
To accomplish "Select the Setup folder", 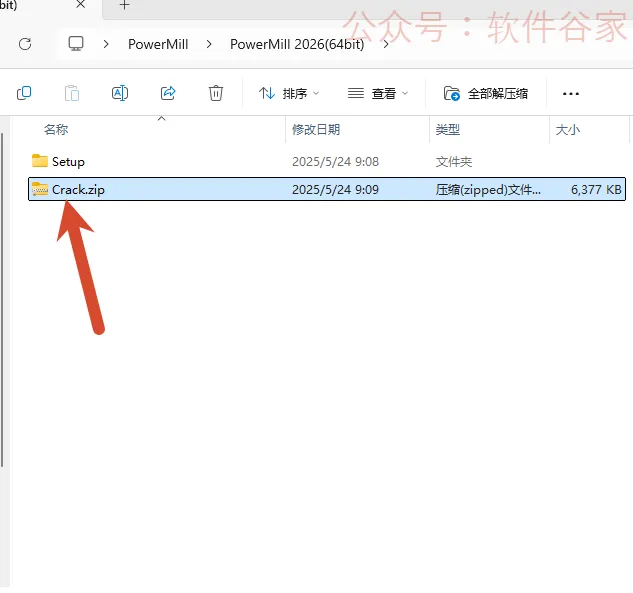I will tap(327, 161).
